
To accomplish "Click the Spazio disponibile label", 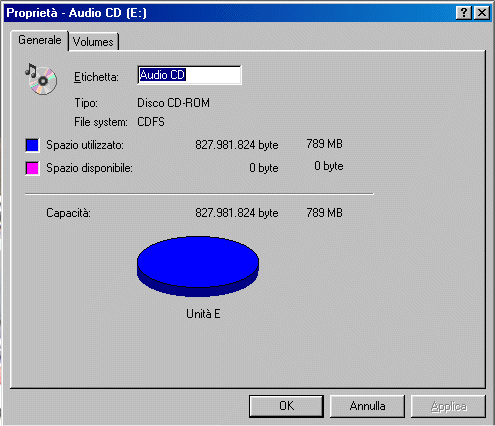I will click(x=89, y=168).
